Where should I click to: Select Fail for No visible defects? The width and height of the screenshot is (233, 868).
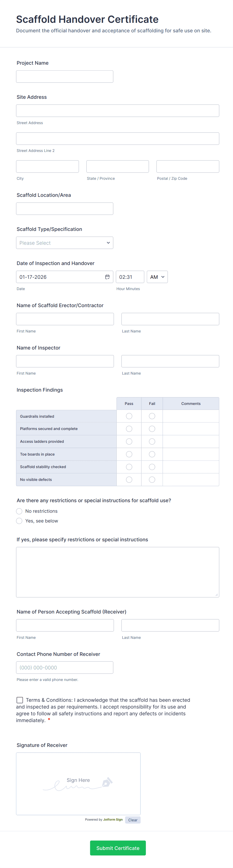[x=152, y=479]
